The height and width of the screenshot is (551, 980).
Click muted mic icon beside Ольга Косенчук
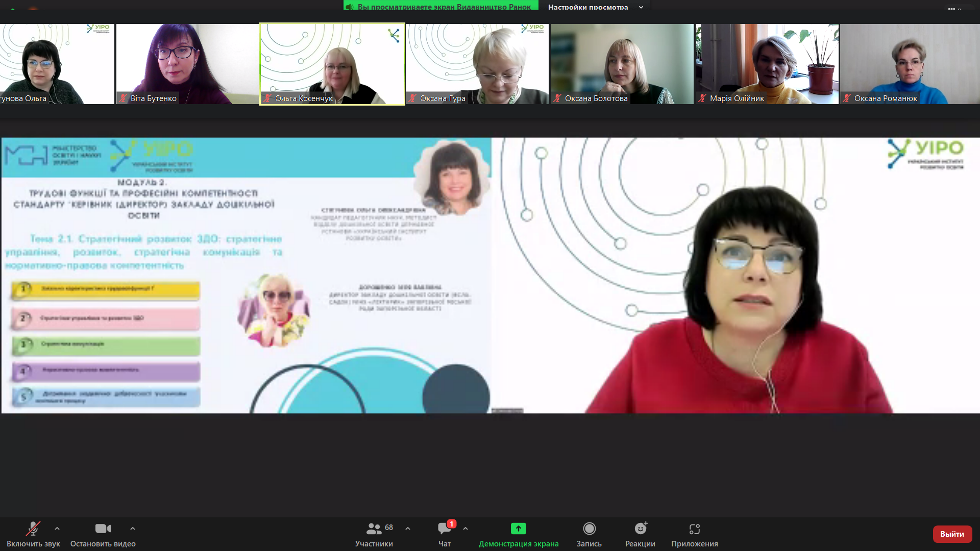(267, 98)
